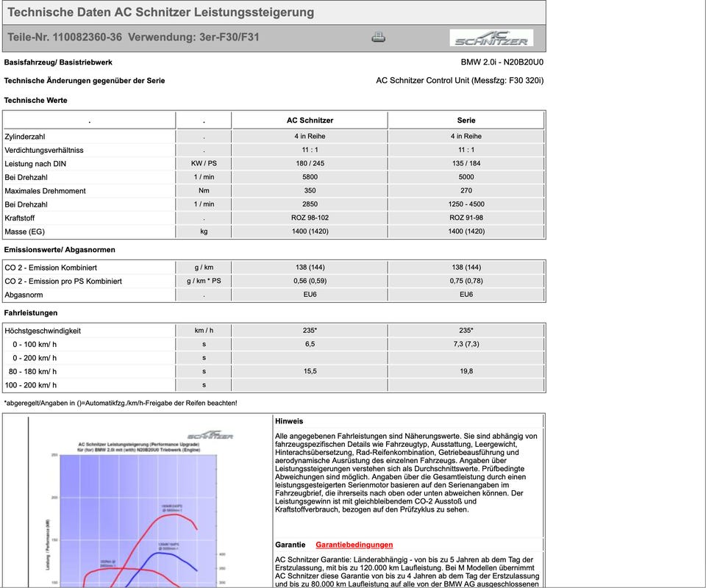Click the ROZ 91-98 fuel value
The image size is (706, 588).
point(466,218)
